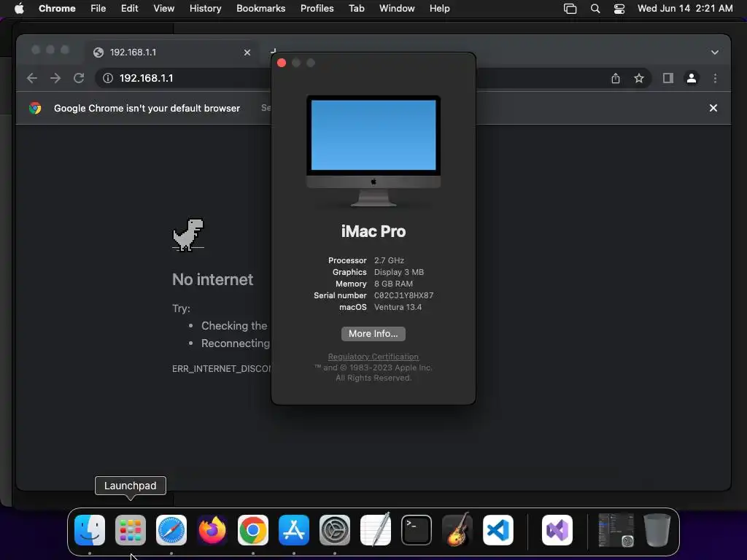Screen dimensions: 747x560
Task: Open Finder from the Dock
Action: pyautogui.click(x=90, y=530)
